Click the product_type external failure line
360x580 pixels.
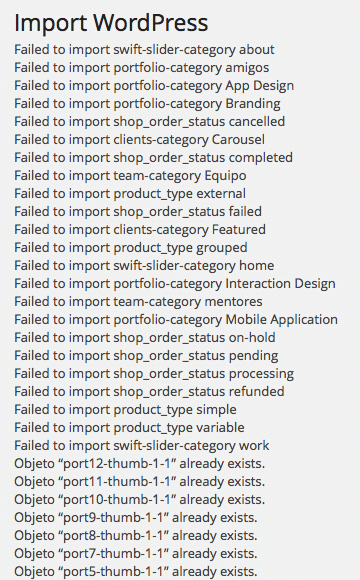pos(130,193)
